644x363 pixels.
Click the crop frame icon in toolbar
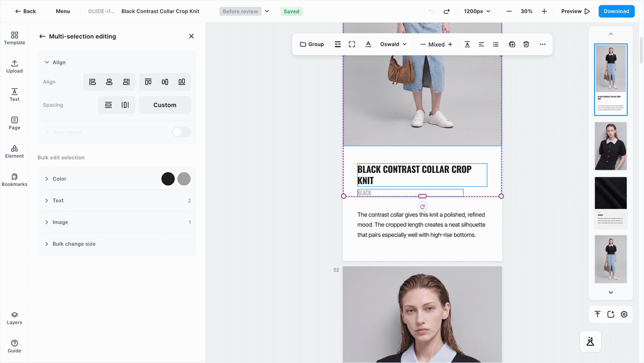point(352,45)
